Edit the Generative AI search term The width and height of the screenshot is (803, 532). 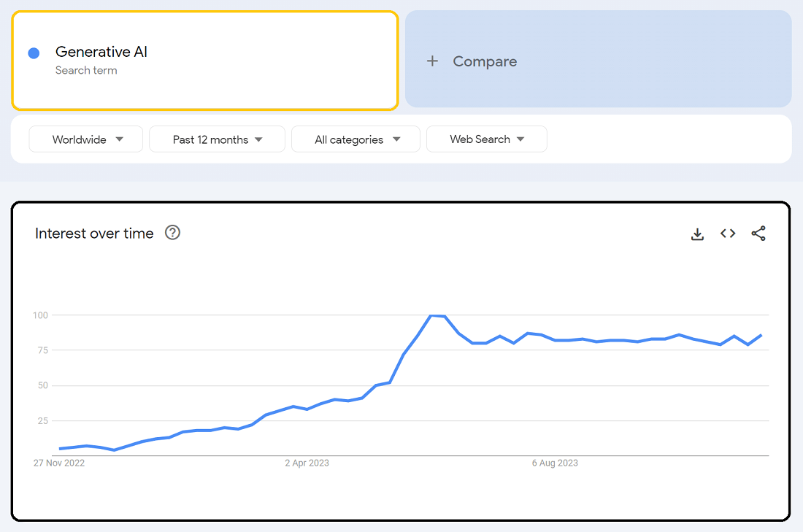pyautogui.click(x=101, y=52)
